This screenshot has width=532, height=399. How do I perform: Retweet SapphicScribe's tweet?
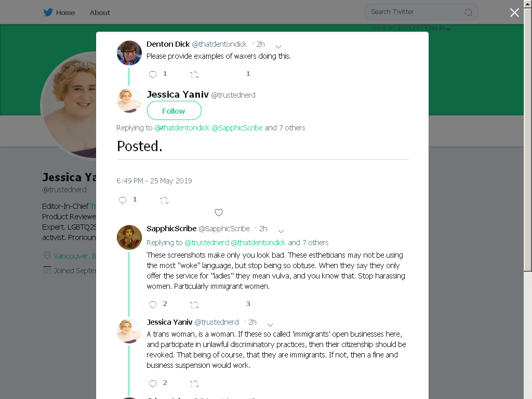(x=194, y=304)
